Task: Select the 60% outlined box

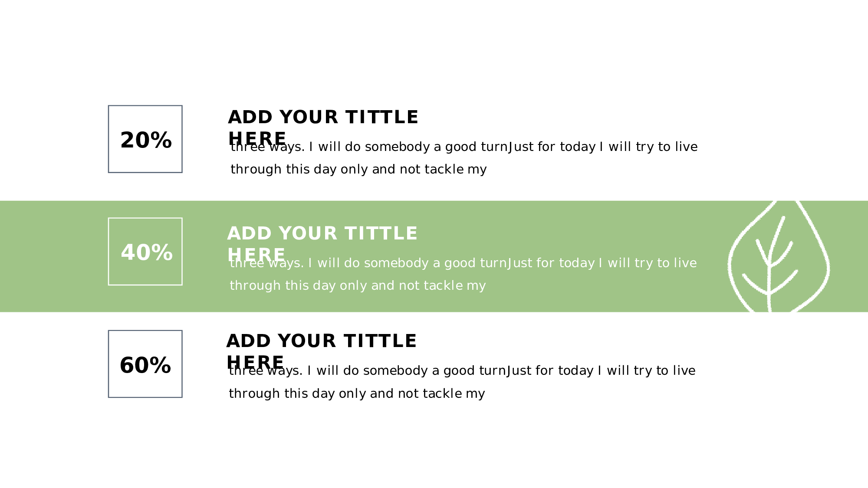Action: (145, 364)
